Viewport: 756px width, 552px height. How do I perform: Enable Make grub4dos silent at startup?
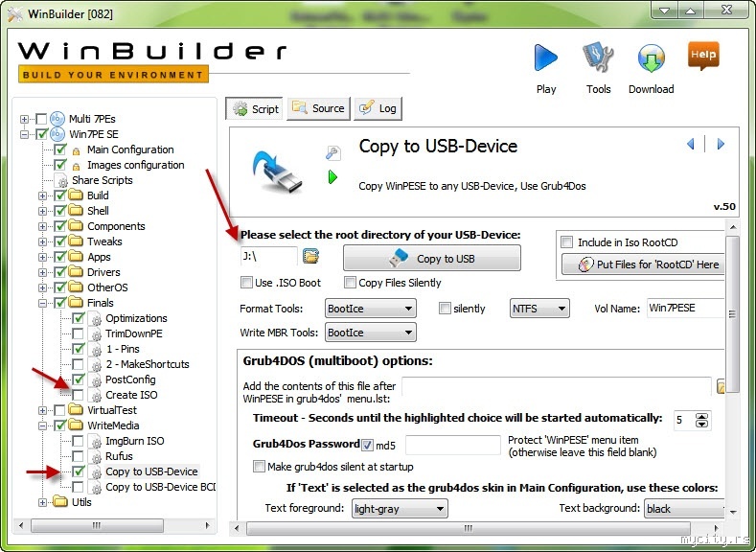[259, 466]
